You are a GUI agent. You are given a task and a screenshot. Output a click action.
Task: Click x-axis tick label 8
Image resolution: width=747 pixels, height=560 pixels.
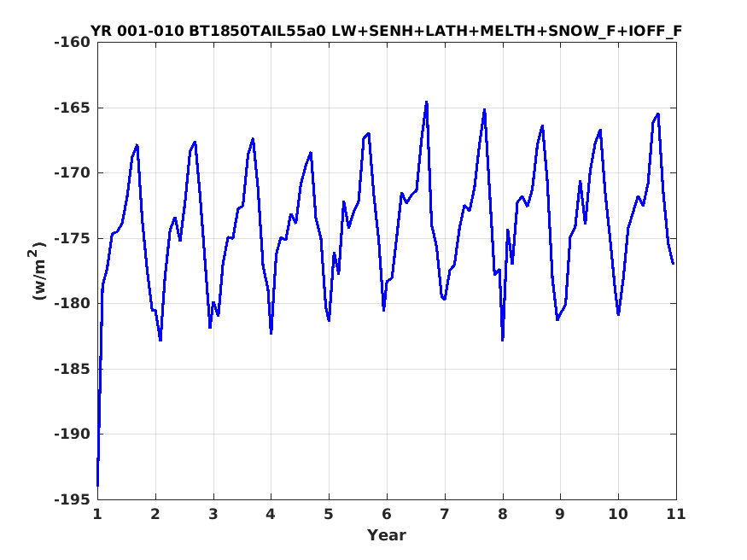pos(503,514)
